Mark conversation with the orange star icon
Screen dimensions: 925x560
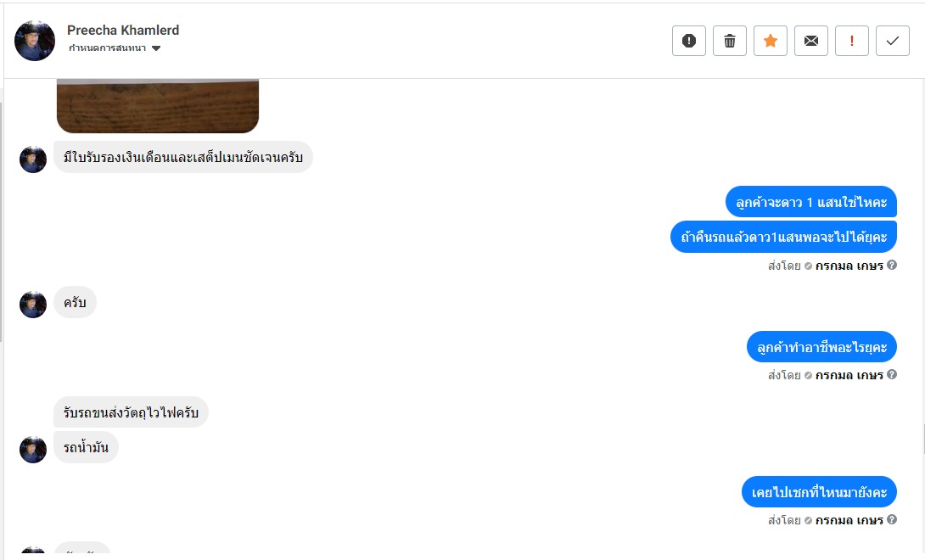pos(771,41)
